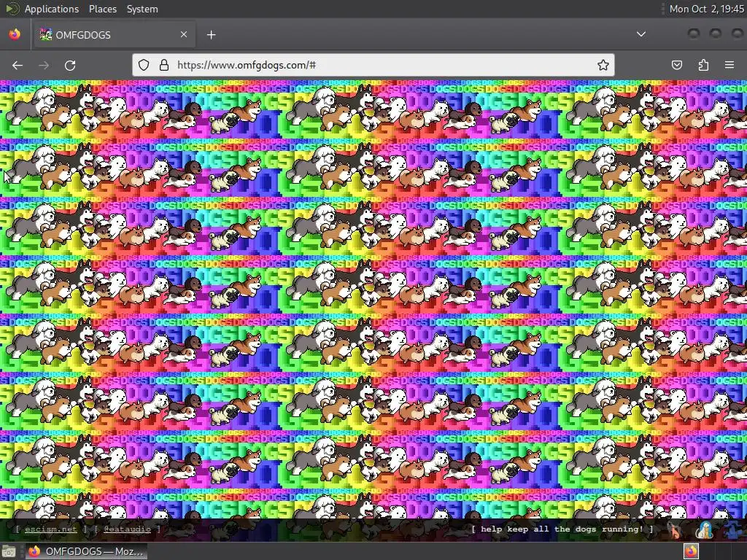The width and height of the screenshot is (747, 560).
Task: Open the Places menu
Action: click(x=102, y=9)
